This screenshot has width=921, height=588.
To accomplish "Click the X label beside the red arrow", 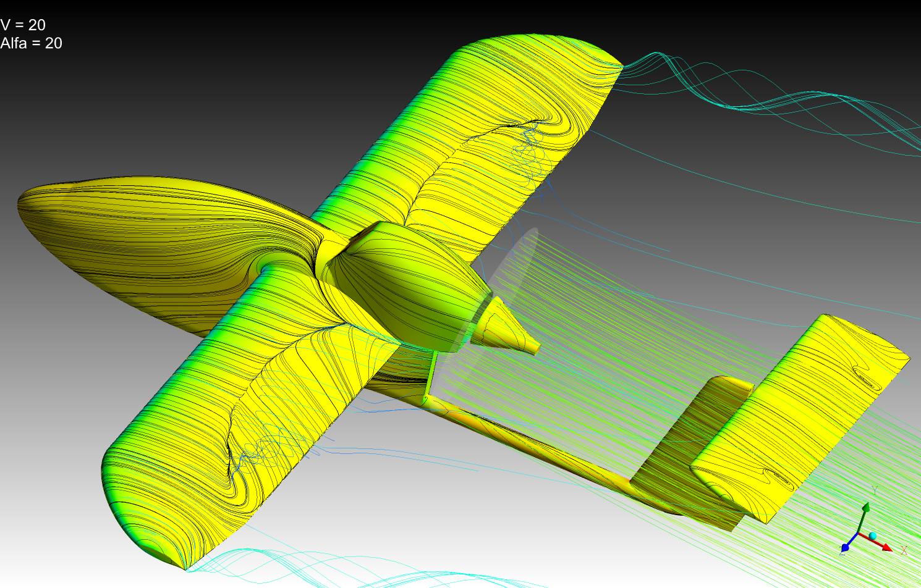I will coord(904,550).
